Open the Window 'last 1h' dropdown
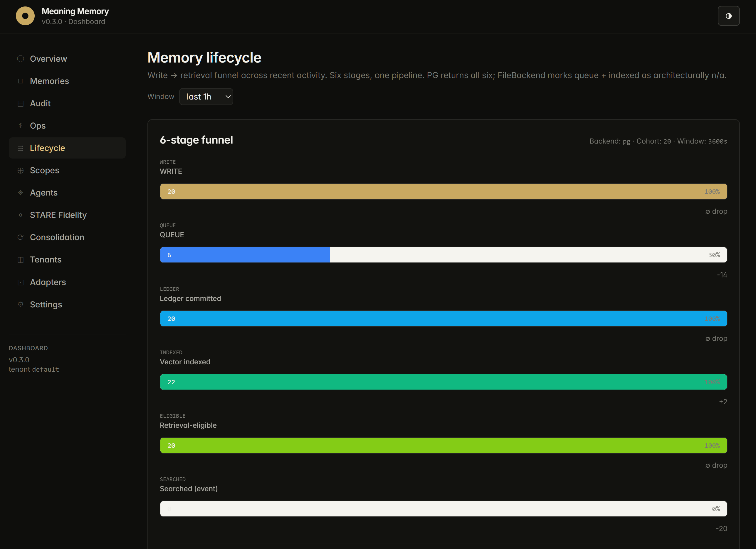This screenshot has width=756, height=549. click(x=206, y=97)
